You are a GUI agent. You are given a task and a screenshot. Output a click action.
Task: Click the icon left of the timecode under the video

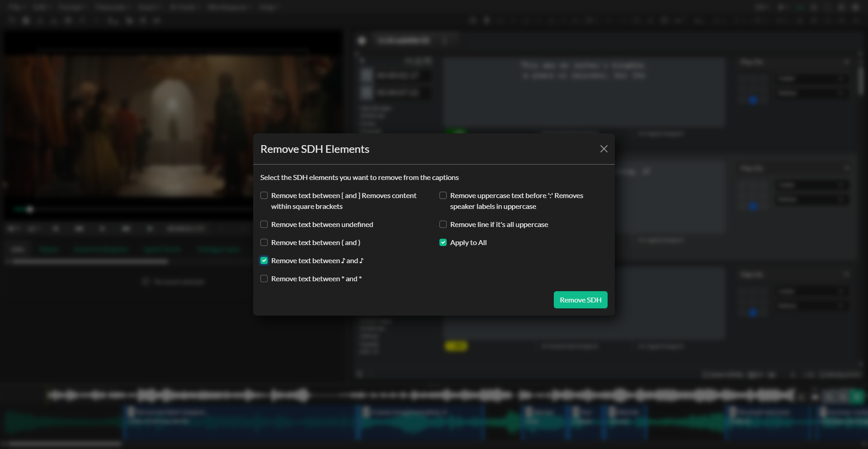click(x=150, y=228)
